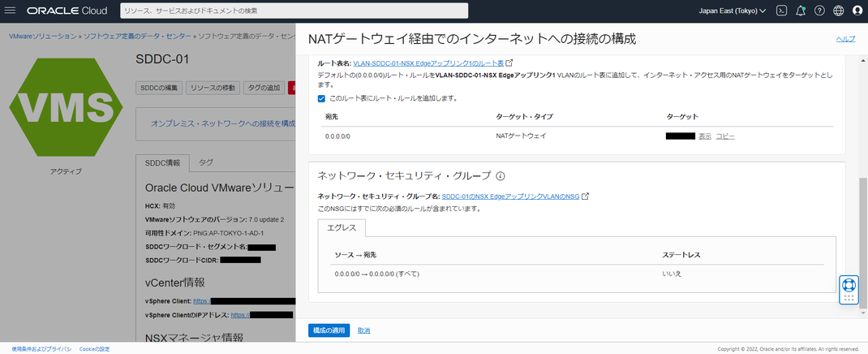Open the hamburger navigation menu
Viewport: 868px width, 354px height.
pyautogui.click(x=10, y=11)
